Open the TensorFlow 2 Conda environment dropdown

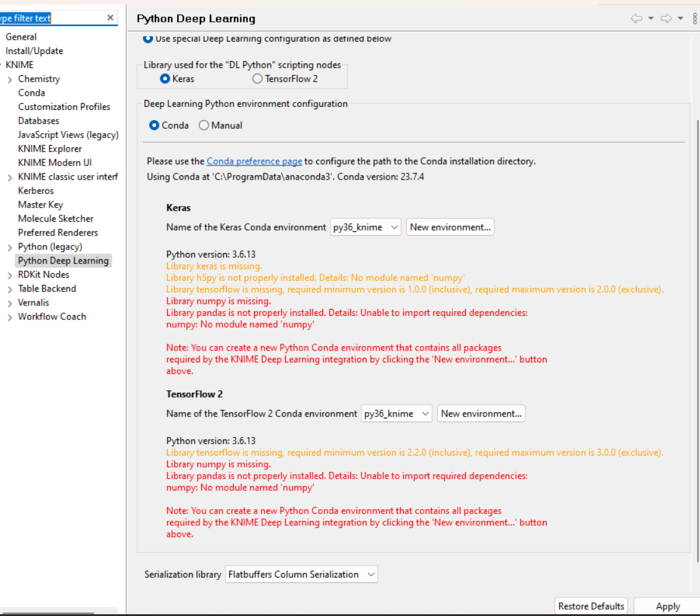[x=396, y=414]
